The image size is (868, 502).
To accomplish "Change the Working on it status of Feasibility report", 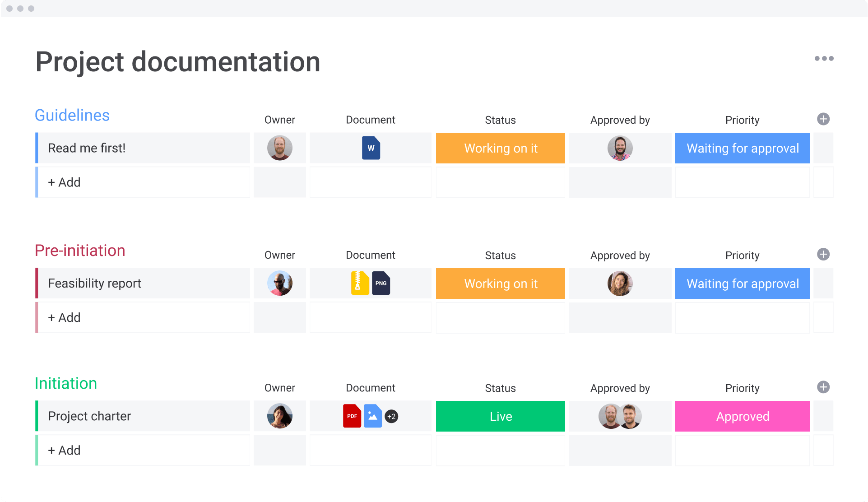I will (500, 283).
